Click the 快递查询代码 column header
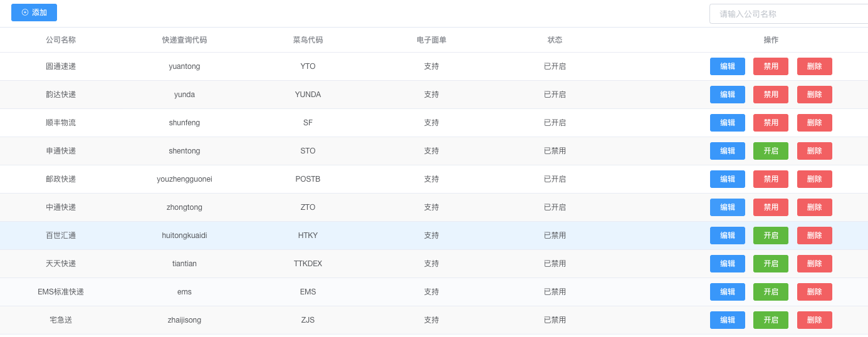The height and width of the screenshot is (337, 868). pyautogui.click(x=184, y=40)
